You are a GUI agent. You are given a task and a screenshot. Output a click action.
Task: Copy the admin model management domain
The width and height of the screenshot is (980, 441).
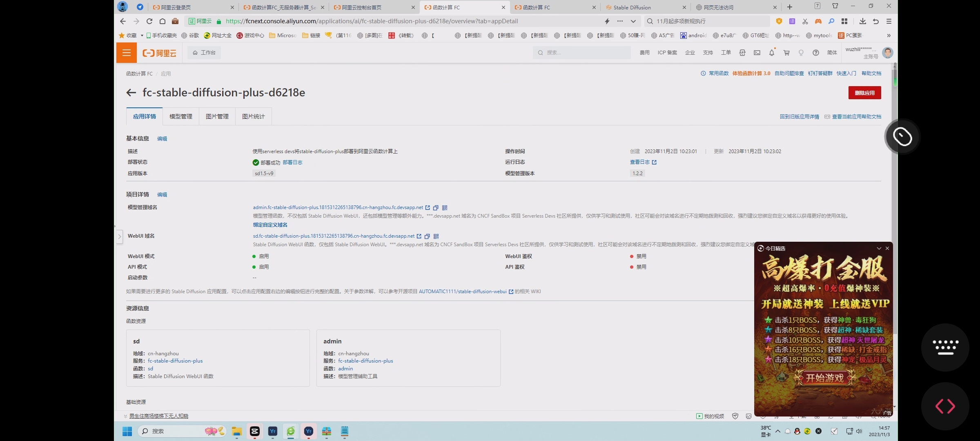click(436, 208)
